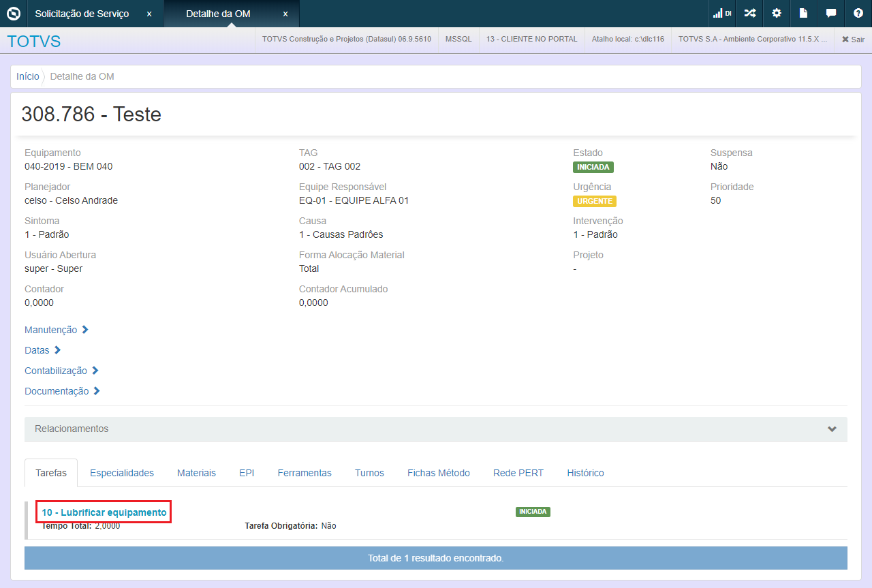Open the Especialidades tab
Image resolution: width=872 pixels, height=588 pixels.
[122, 473]
